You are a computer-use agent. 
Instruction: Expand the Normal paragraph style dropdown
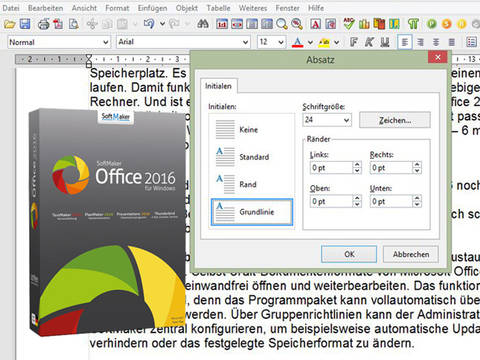coord(105,42)
